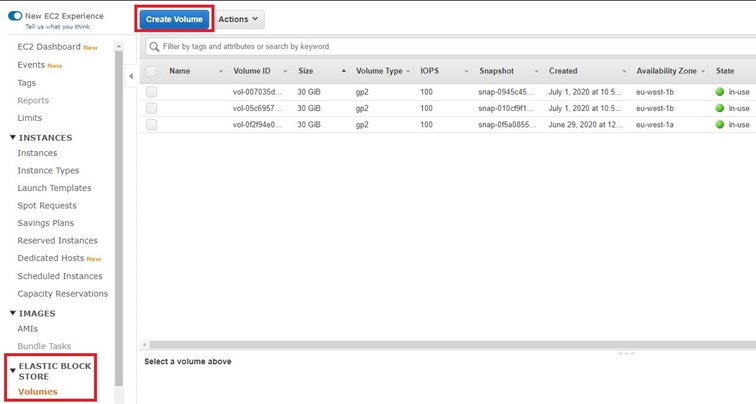Click snapshot snap-010cf9f1 cell
Screen dimensions: 756x404
pos(506,108)
